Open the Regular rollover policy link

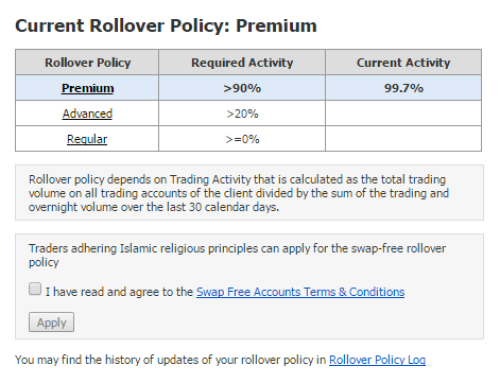pos(87,139)
